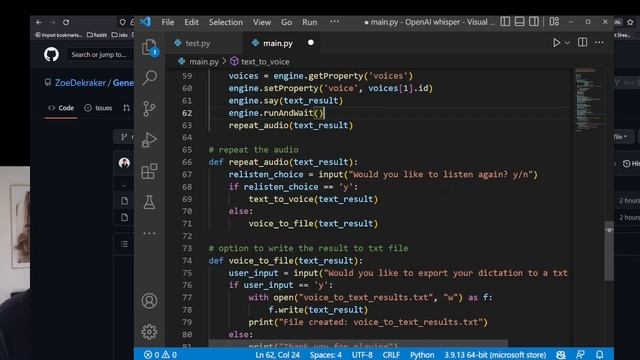Split the editor to the right

[582, 42]
